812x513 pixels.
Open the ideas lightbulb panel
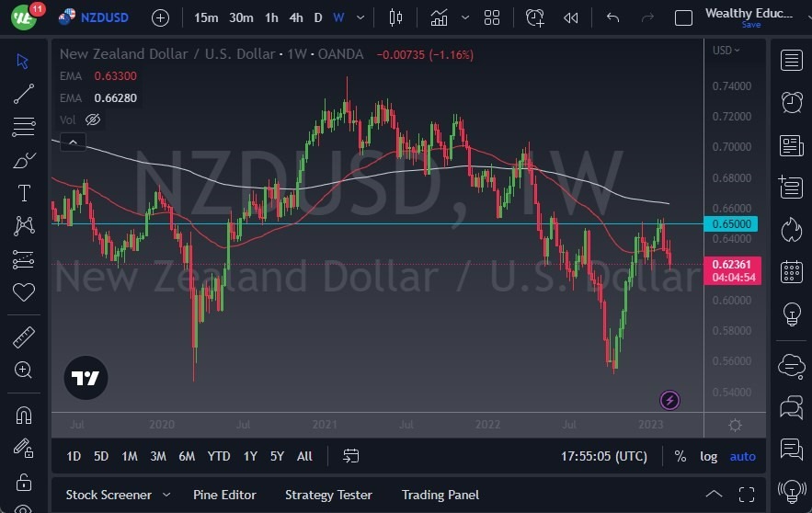click(x=791, y=313)
